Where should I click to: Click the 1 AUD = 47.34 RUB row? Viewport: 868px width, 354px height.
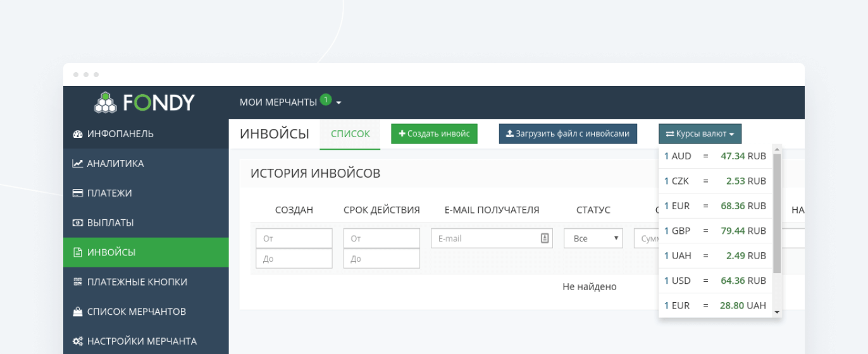(x=716, y=156)
